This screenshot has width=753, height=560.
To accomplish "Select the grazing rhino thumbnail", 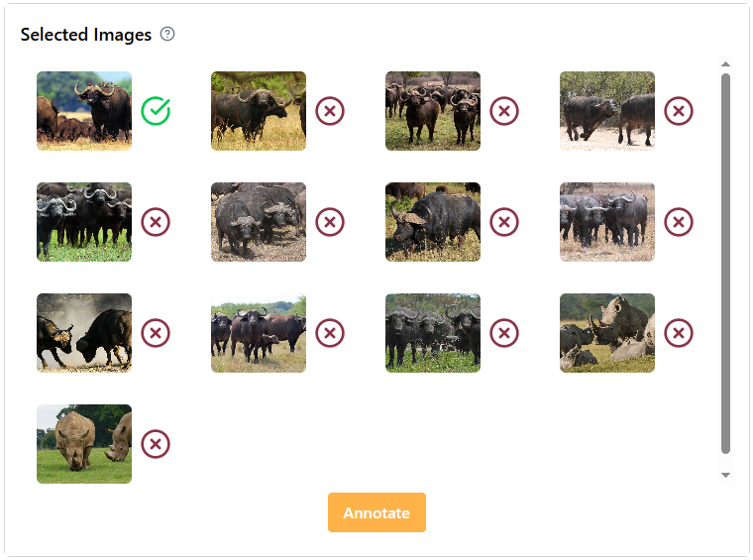I will click(84, 444).
